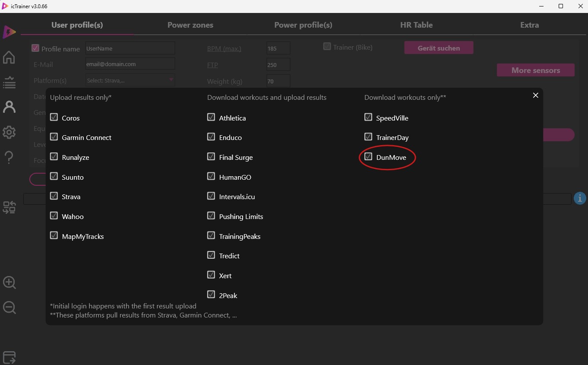
Task: Toggle the HumanGO checkbox
Action: point(211,176)
